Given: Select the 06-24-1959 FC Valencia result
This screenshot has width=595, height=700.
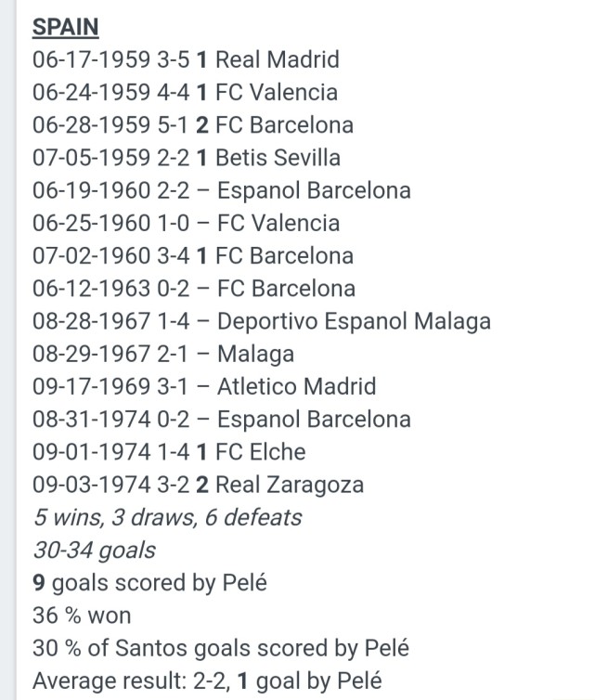Looking at the screenshot, I should coord(185,93).
